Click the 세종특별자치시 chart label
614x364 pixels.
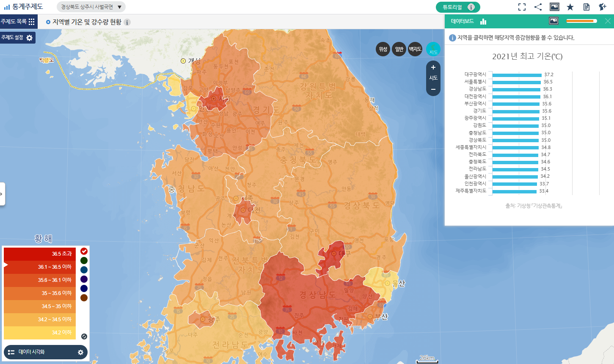click(x=471, y=147)
